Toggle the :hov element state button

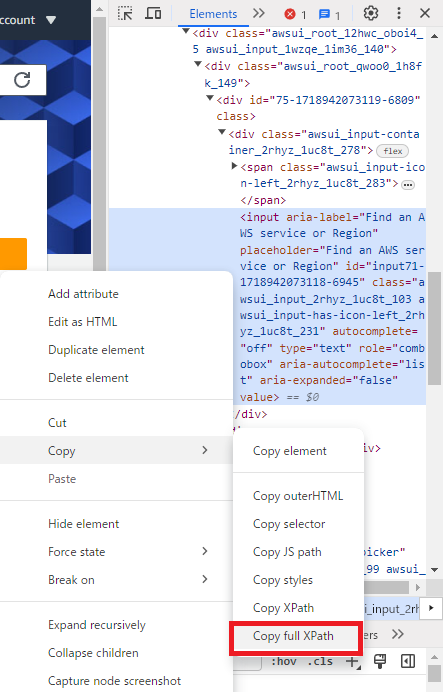283,661
